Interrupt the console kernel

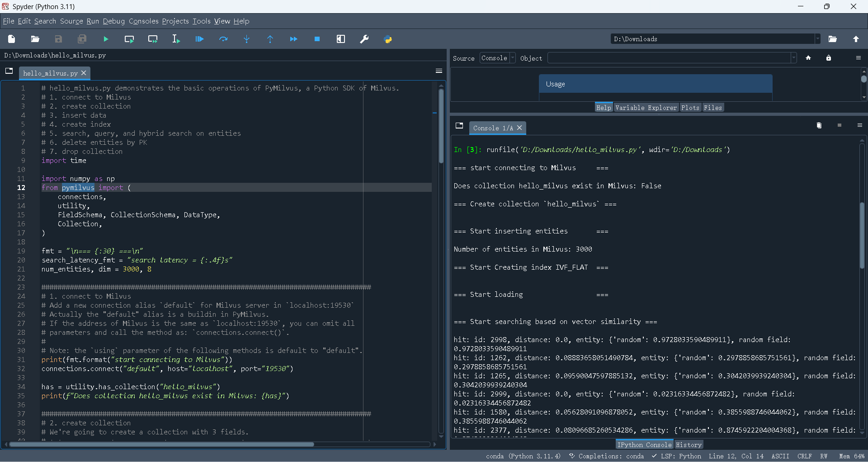tap(840, 125)
